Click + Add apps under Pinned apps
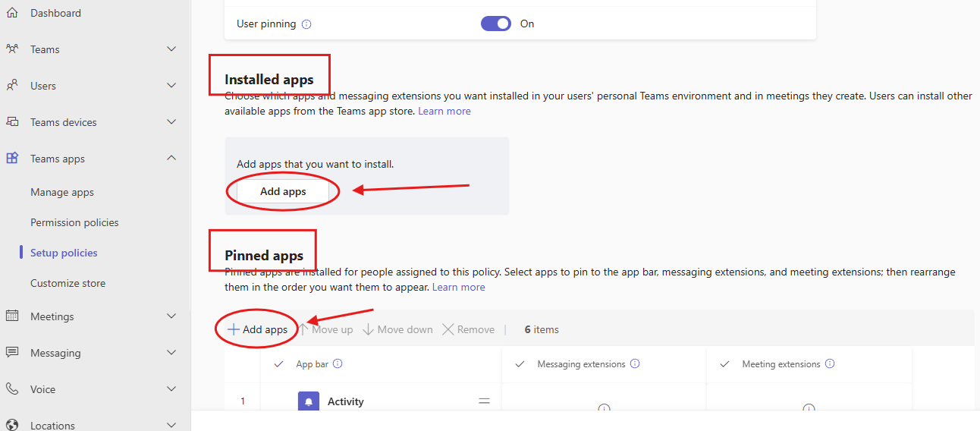The width and height of the screenshot is (980, 431). click(258, 329)
